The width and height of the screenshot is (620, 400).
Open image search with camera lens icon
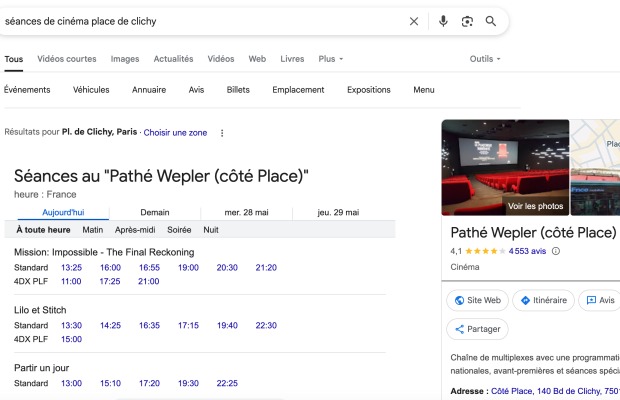(x=467, y=21)
